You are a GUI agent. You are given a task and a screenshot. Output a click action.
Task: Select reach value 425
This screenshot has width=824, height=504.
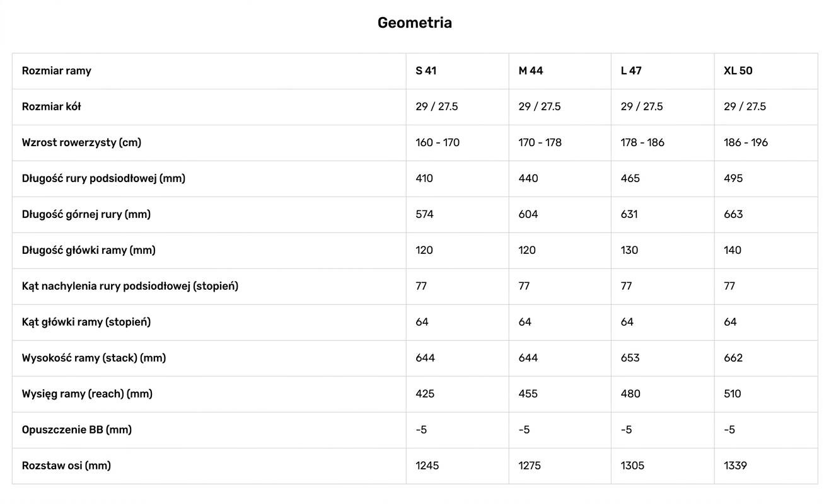coord(424,394)
